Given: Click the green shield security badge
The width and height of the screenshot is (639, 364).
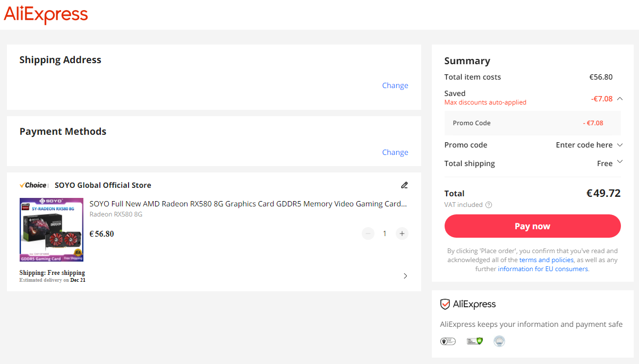Looking at the screenshot, I should tap(475, 341).
